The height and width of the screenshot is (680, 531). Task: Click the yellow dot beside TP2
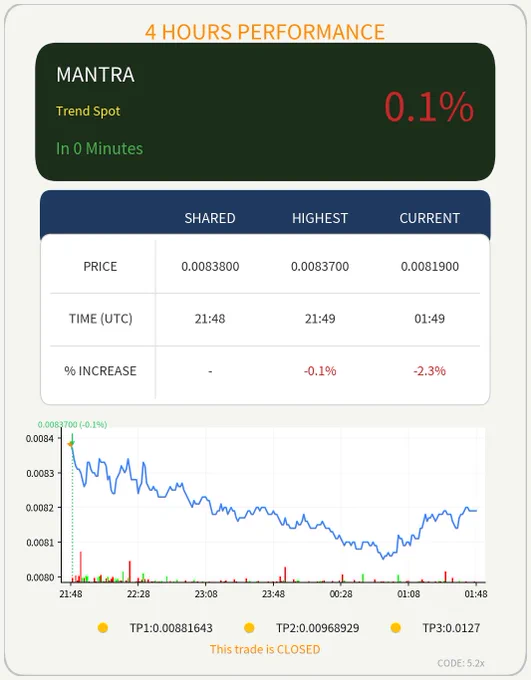(x=249, y=628)
